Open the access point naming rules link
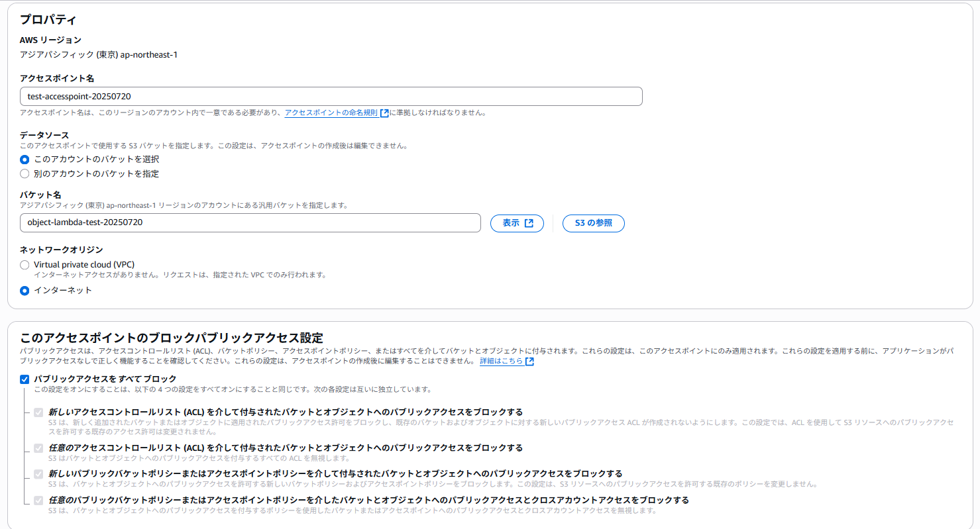The height and width of the screenshot is (529, 980). point(331,113)
